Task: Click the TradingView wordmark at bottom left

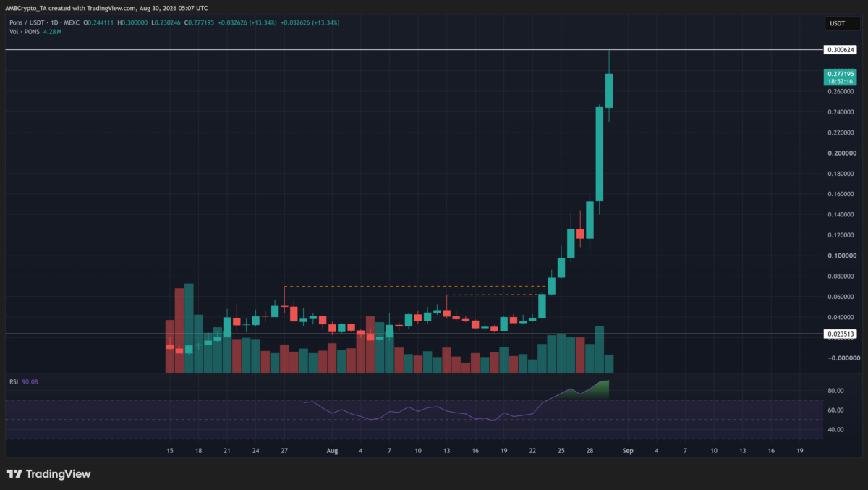Action: 58,474
